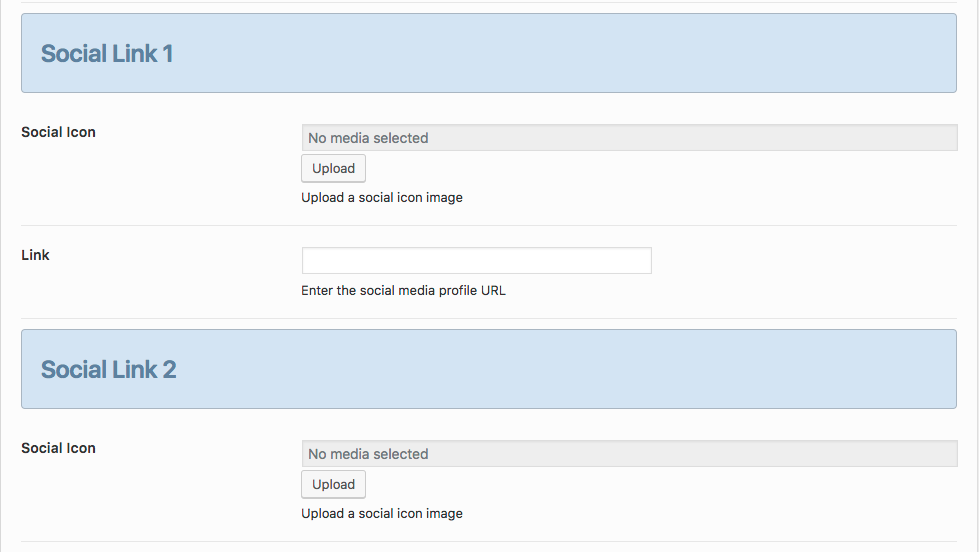Select the Social Link 2 media field
This screenshot has width=979, height=552.
(x=629, y=453)
